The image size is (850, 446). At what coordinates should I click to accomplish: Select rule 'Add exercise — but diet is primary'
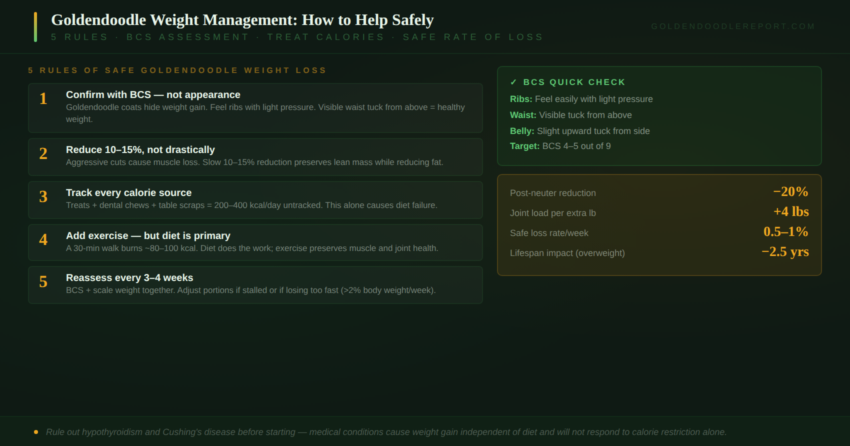(x=255, y=242)
